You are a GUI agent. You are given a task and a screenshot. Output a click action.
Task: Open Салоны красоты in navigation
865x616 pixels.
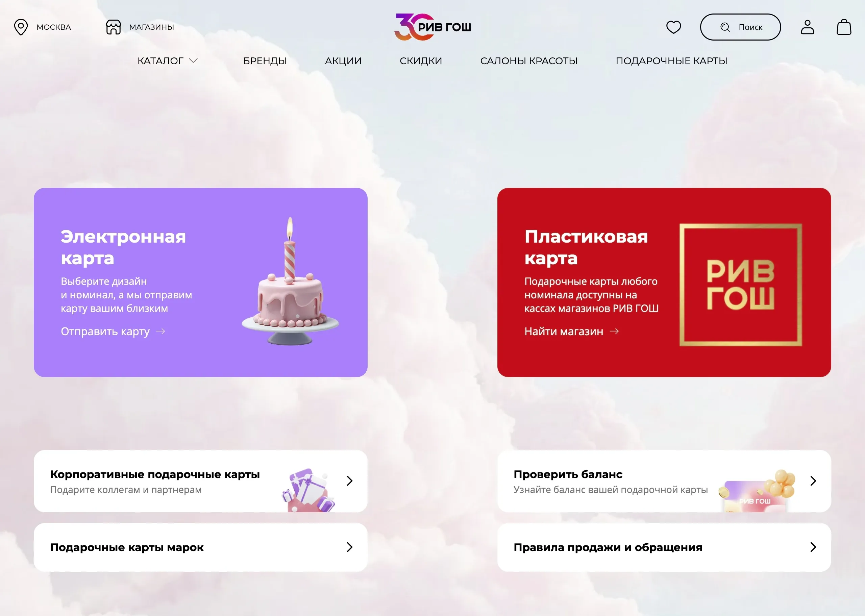529,61
